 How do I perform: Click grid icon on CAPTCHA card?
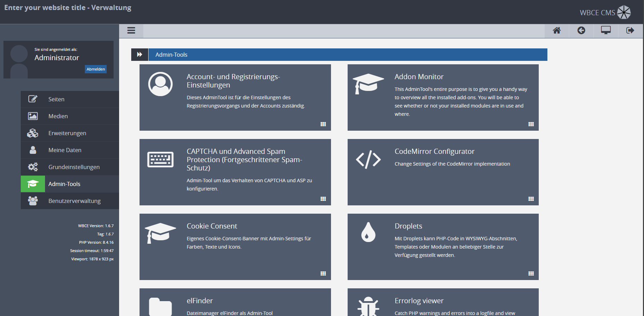coord(323,199)
